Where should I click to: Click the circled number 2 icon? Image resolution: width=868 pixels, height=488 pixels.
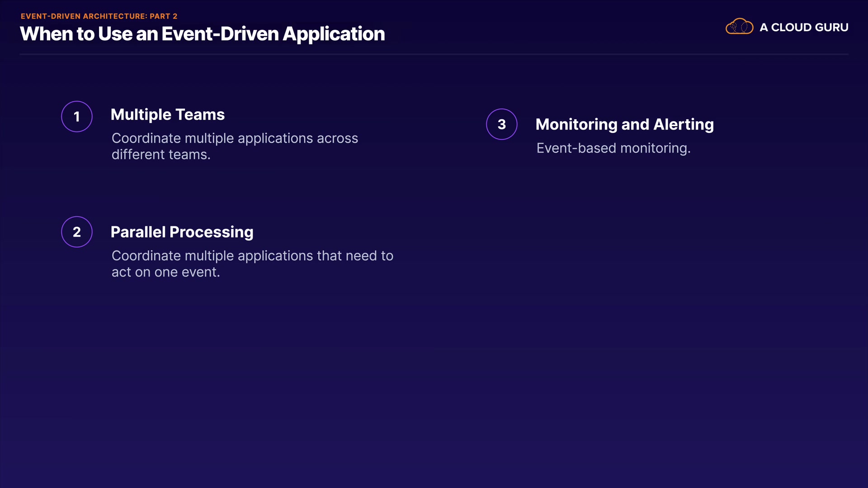[x=77, y=232]
